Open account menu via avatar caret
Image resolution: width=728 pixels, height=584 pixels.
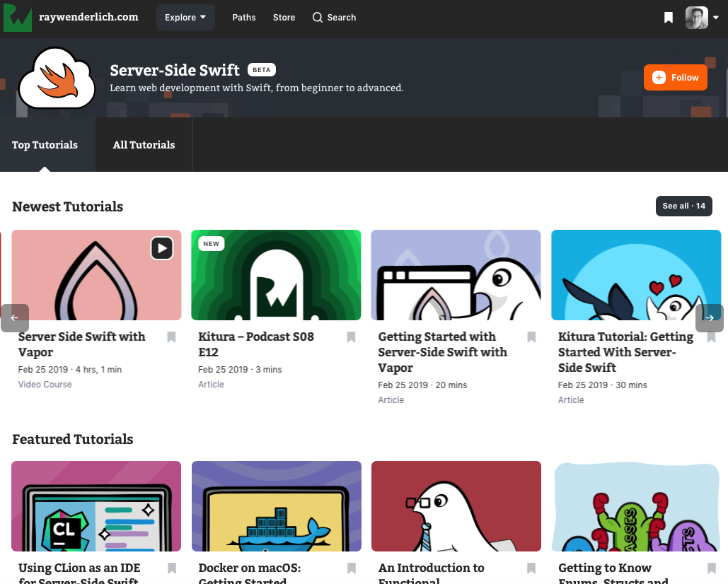point(716,18)
